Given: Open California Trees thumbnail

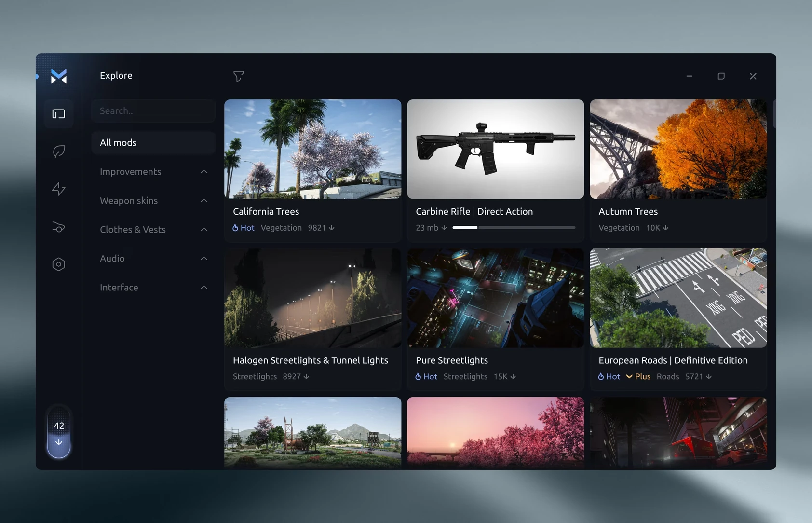Looking at the screenshot, I should [x=312, y=149].
